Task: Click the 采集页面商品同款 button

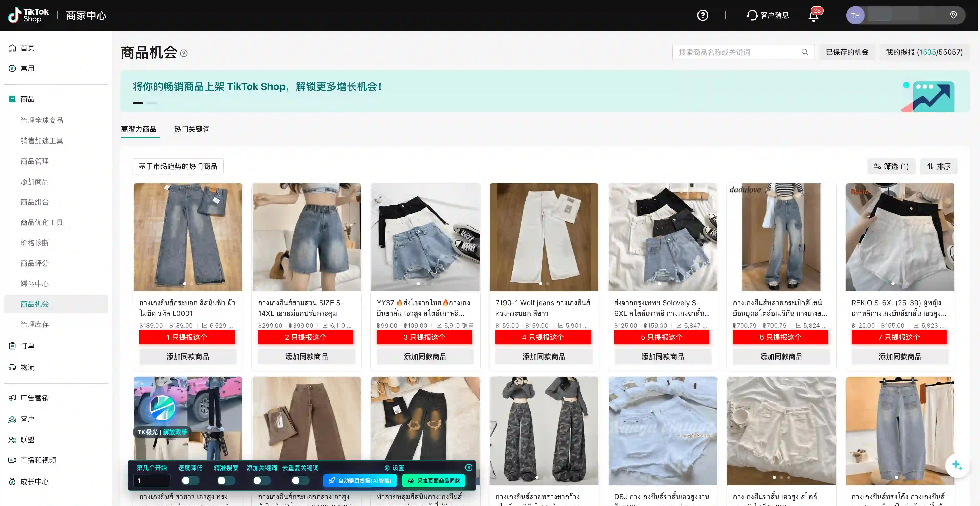Action: (434, 481)
